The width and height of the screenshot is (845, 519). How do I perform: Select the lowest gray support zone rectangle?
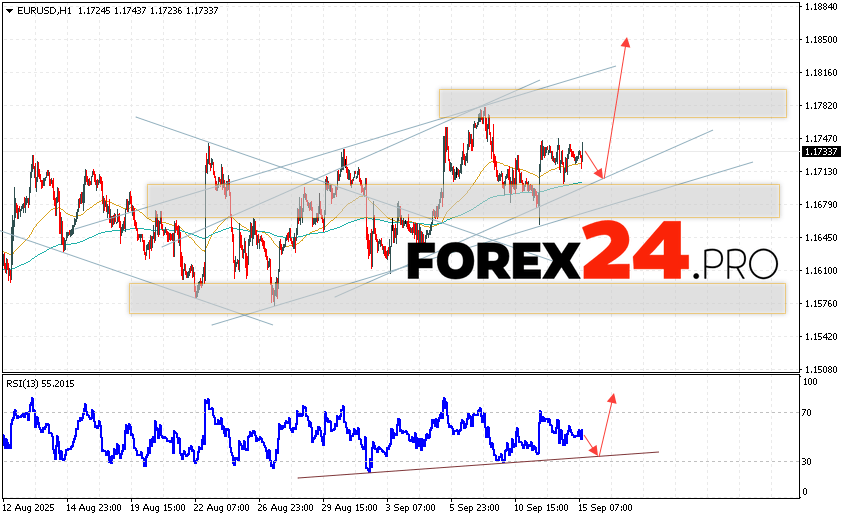(456, 297)
